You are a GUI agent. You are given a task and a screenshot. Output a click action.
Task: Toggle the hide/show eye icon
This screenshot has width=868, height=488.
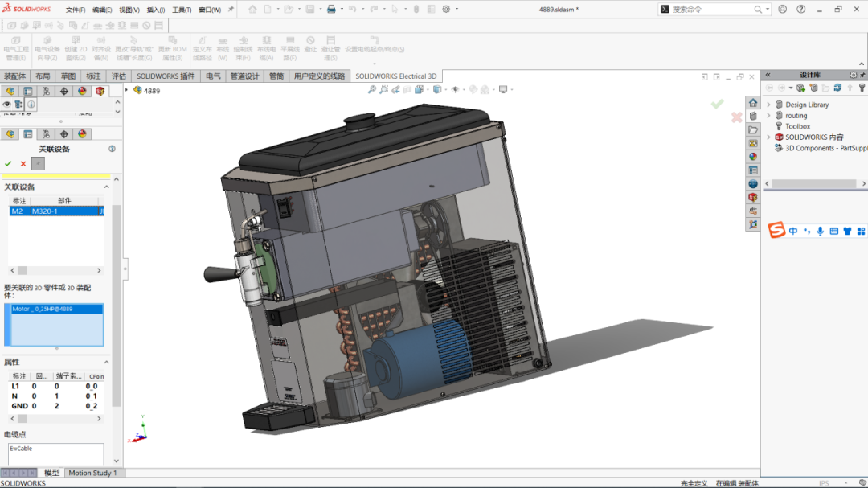7,105
